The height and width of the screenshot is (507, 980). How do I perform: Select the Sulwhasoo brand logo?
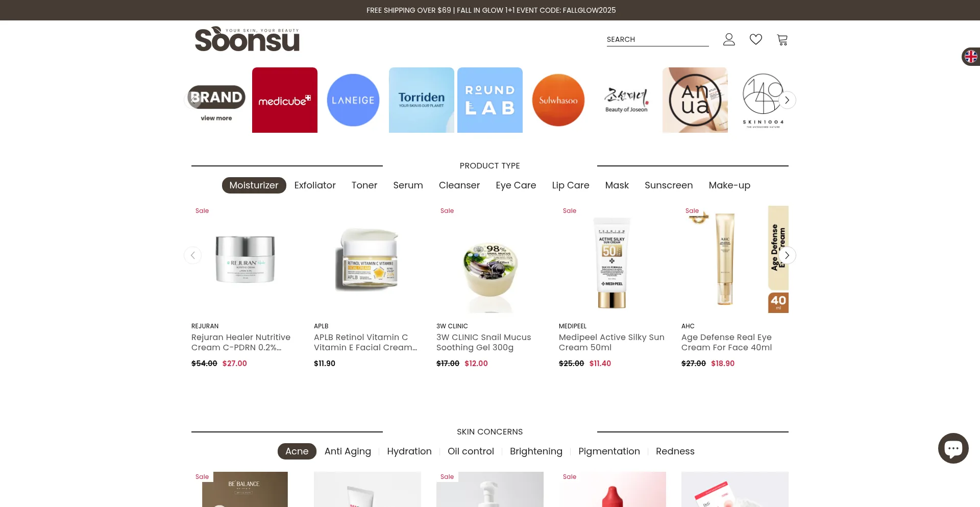pos(558,100)
